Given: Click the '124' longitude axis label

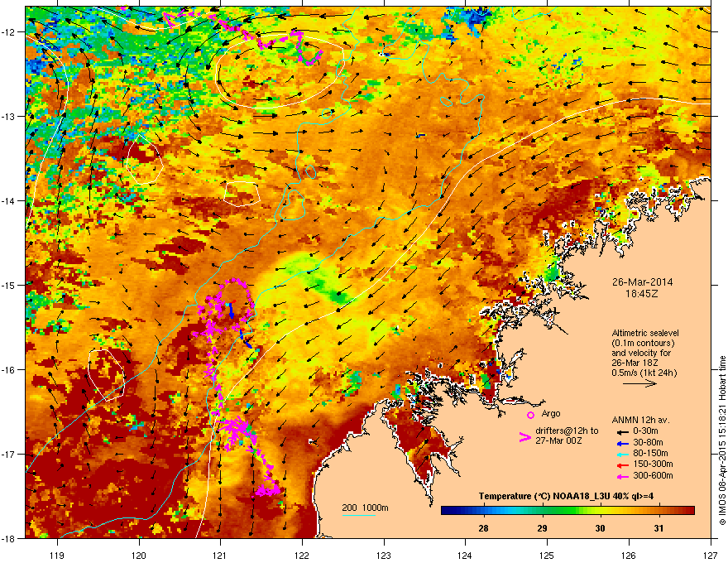Looking at the screenshot, I should click(x=465, y=556).
